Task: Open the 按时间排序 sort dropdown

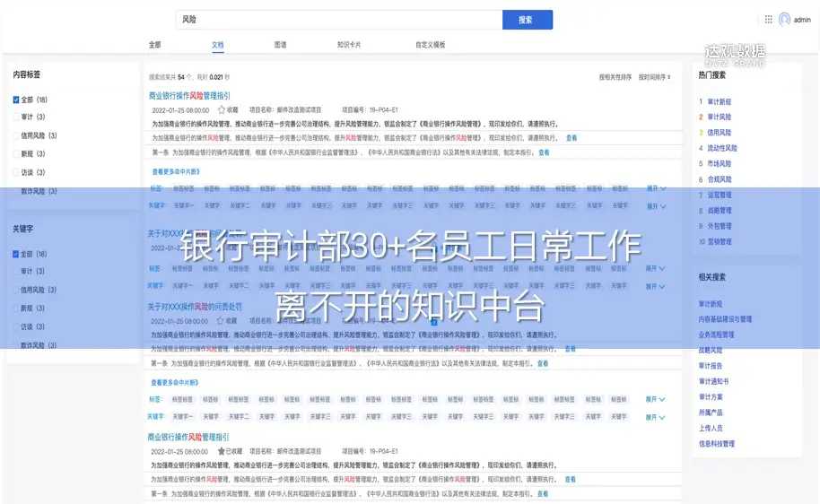Action: tap(654, 77)
